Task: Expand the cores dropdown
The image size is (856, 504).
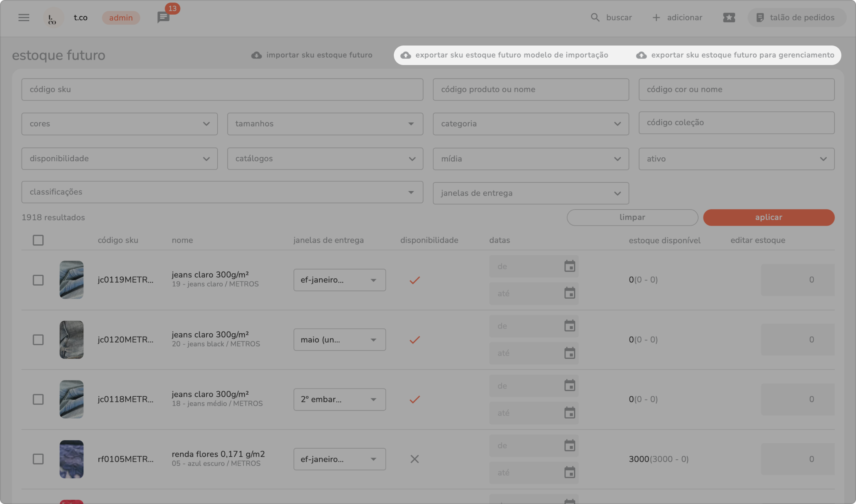Action: pos(119,124)
